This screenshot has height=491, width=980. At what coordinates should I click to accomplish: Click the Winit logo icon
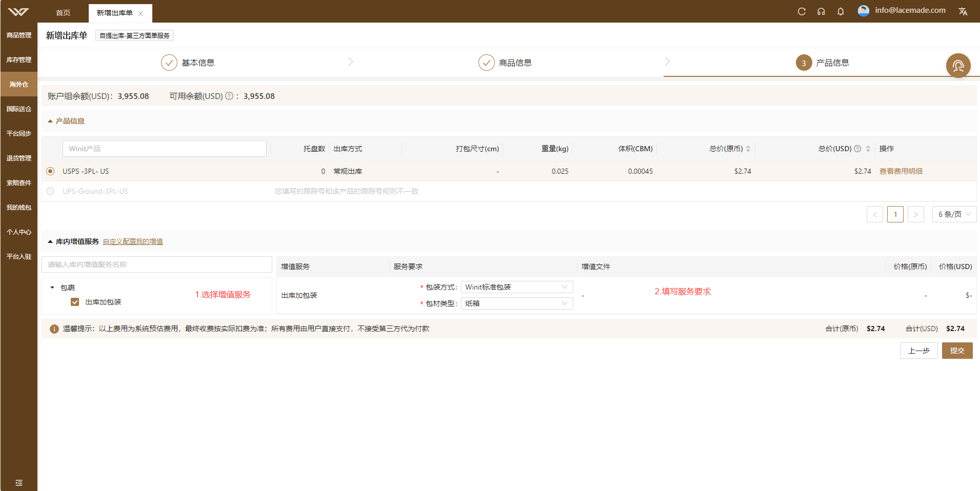pos(18,12)
